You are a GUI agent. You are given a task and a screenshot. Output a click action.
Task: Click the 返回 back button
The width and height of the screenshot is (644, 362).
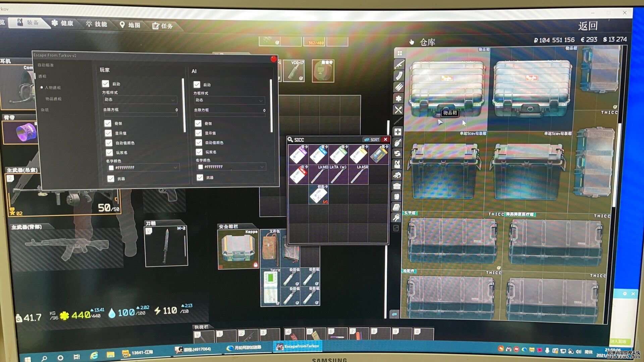[588, 26]
